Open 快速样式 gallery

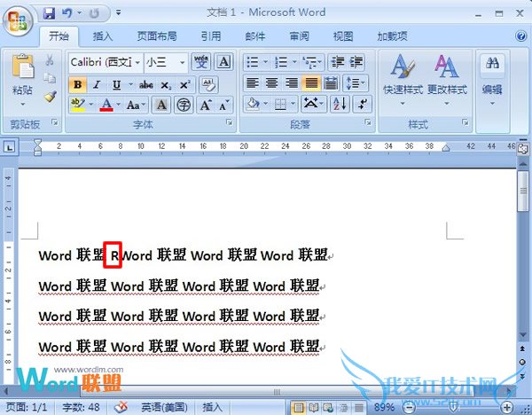tap(403, 80)
